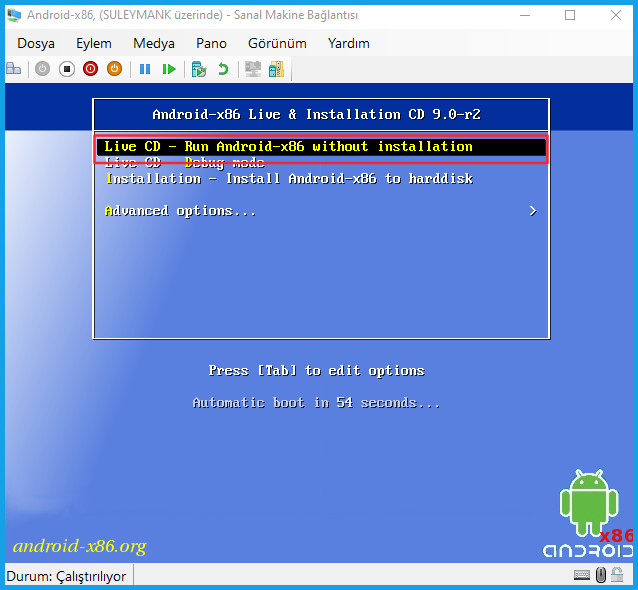Image resolution: width=638 pixels, height=590 pixels.
Task: Click the Automatic boot countdown text
Action: (316, 403)
